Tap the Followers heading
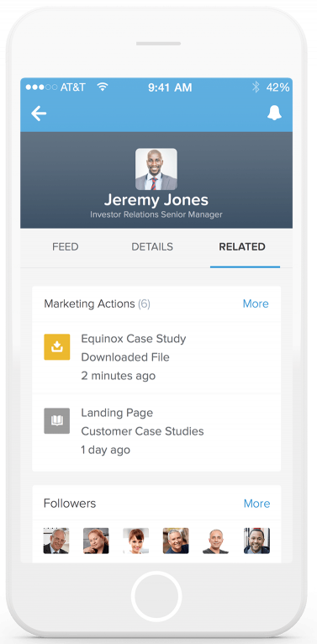 pyautogui.click(x=70, y=504)
